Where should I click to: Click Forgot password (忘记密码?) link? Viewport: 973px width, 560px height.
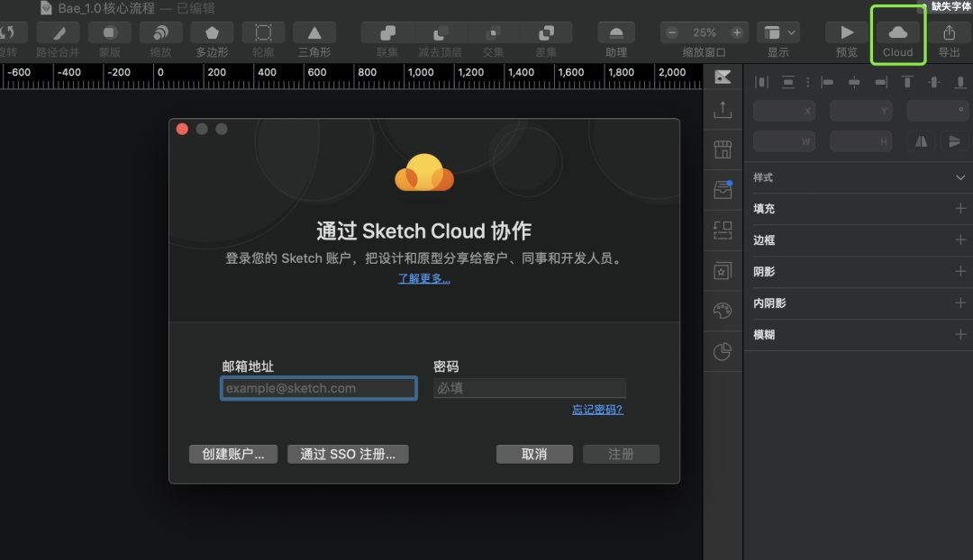coord(597,410)
